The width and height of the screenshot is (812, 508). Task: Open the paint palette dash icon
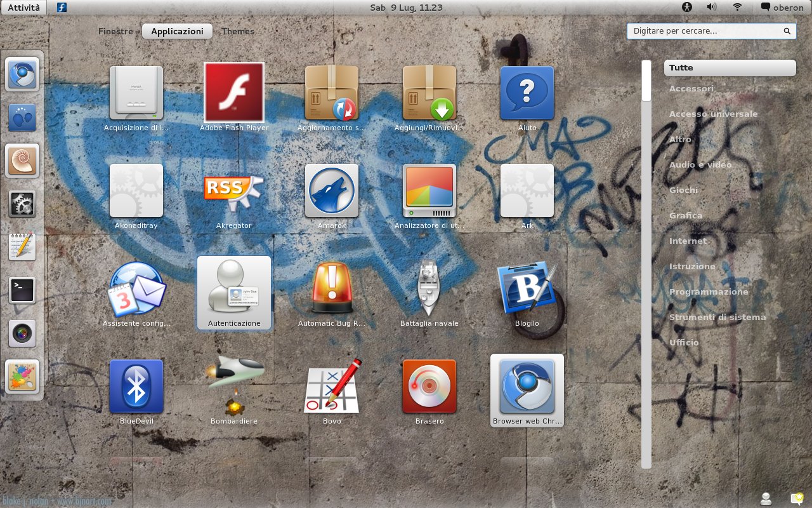click(x=23, y=377)
